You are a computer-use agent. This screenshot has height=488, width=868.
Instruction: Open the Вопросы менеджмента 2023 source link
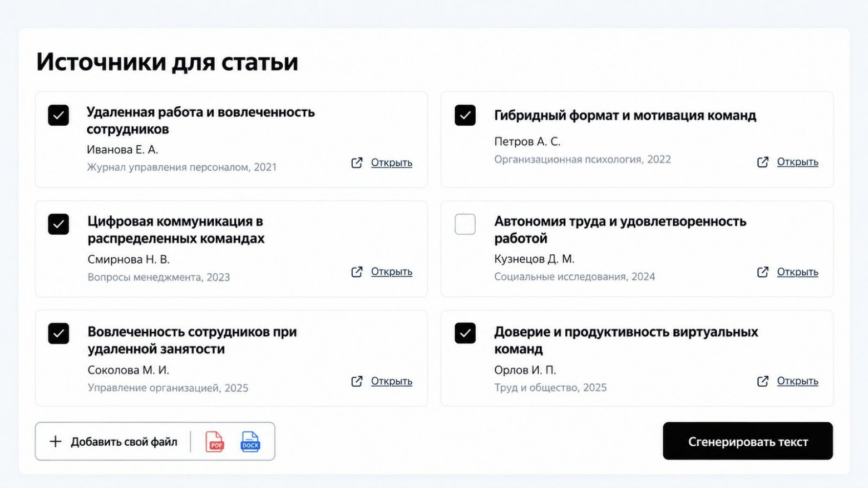[x=392, y=272]
